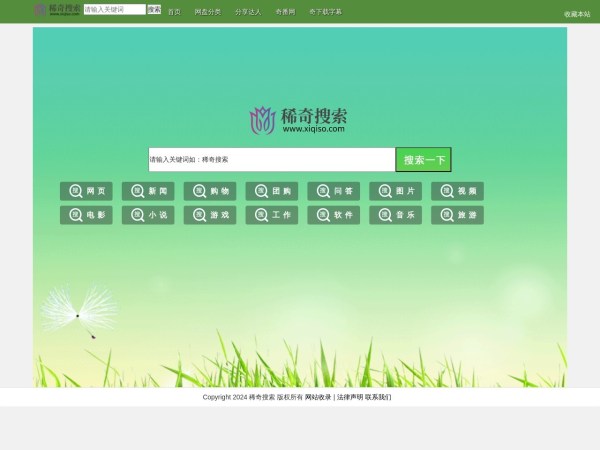Pick the 图片 search category
This screenshot has width=600, height=450.
click(x=395, y=191)
